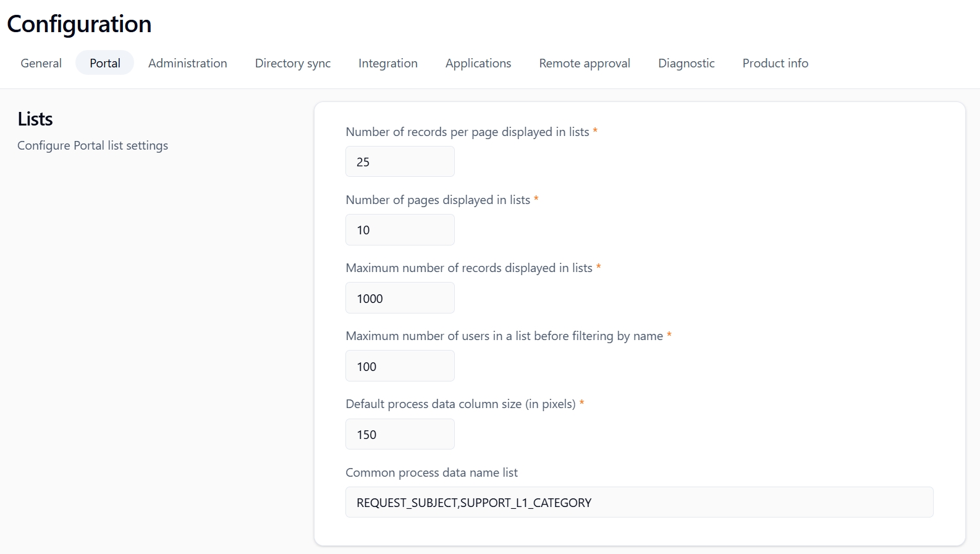The height and width of the screenshot is (554, 980).
Task: Click the 'Default process data column size' label
Action: [460, 404]
